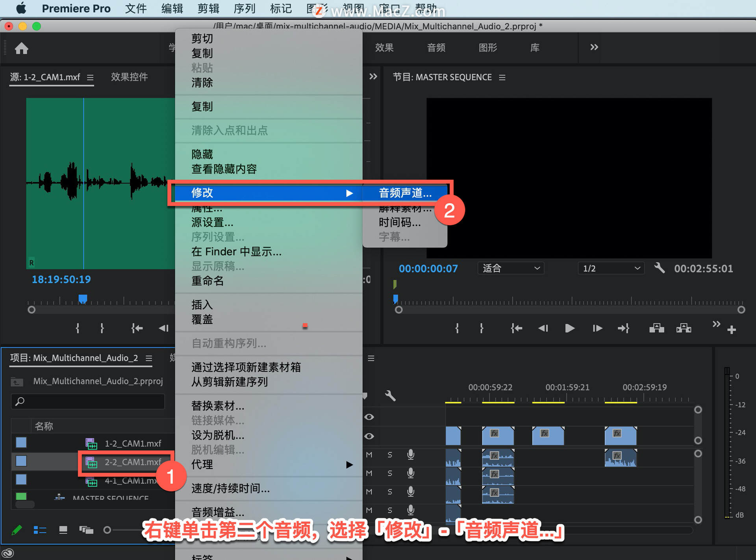This screenshot has height=560, width=756.
Task: Switch to the 音频 workspace tab
Action: point(436,48)
